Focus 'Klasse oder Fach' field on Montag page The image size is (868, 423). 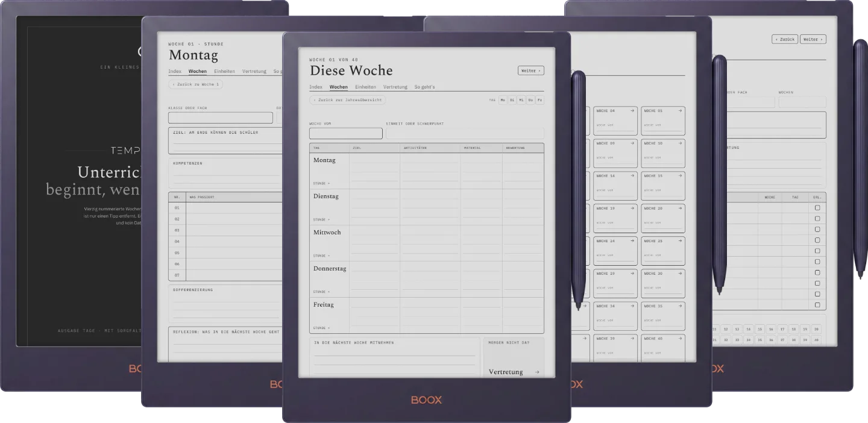[221, 117]
